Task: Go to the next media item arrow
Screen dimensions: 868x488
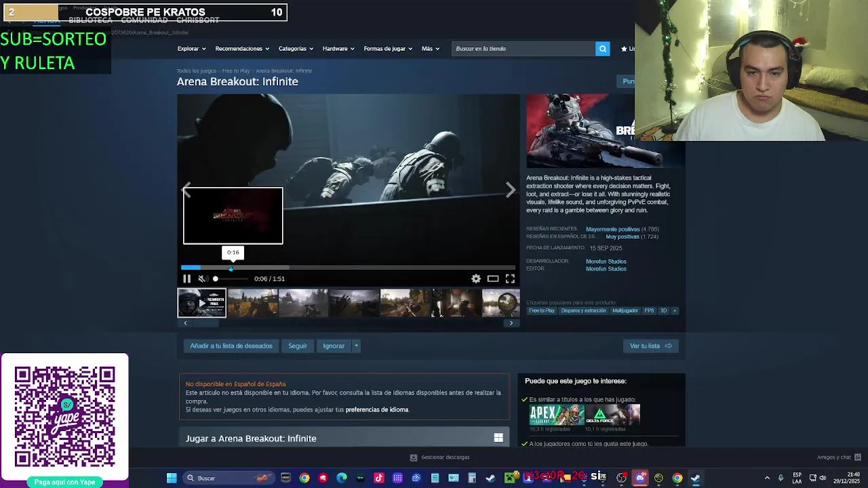Action: click(511, 190)
